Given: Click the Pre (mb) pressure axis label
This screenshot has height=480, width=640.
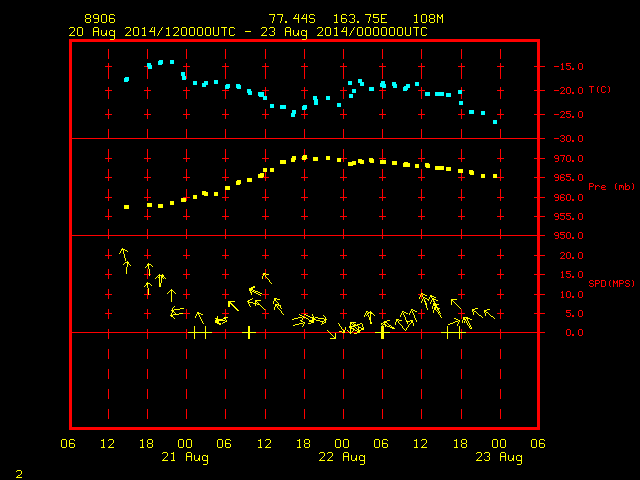Looking at the screenshot, I should (x=611, y=187).
